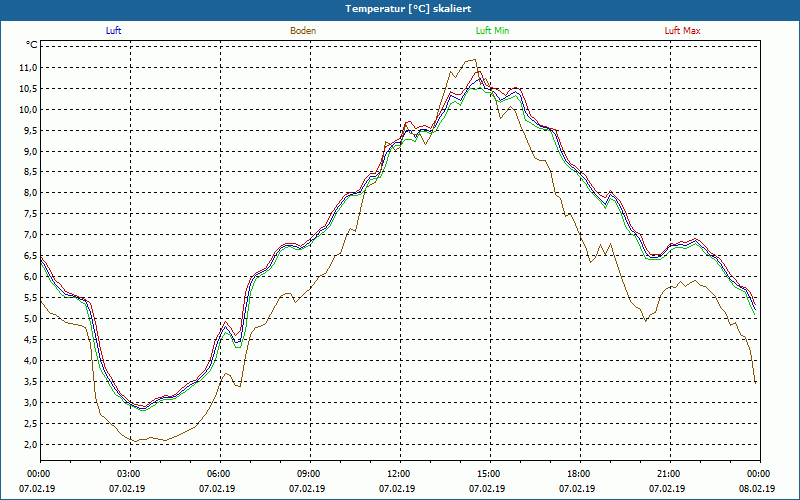Viewport: 800px width, 500px height.
Task: Click the 2,5 y-axis value
Action: (x=31, y=423)
